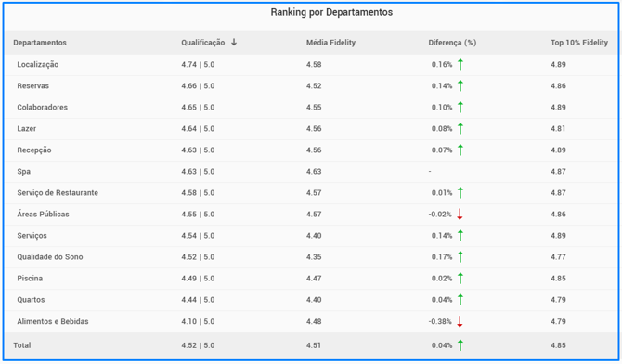The image size is (622, 364).
Task: Click the green up arrow for Localização
Action: coord(460,64)
